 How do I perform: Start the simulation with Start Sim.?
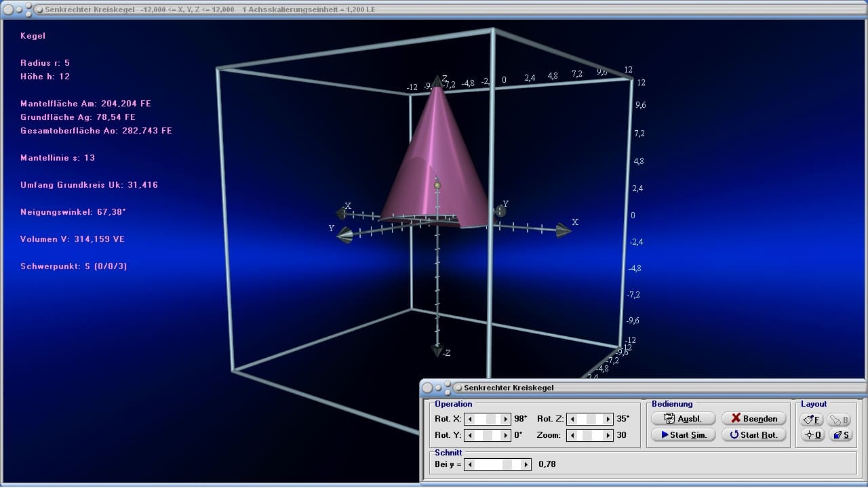point(683,434)
